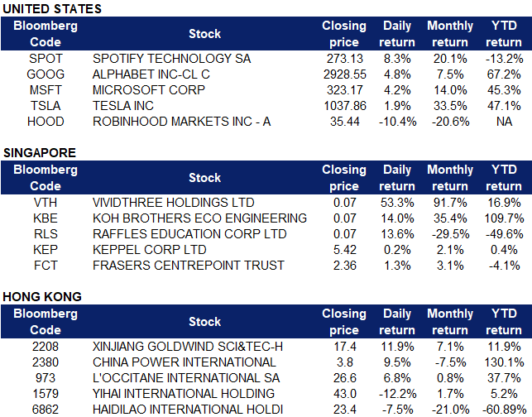Select ALPHABET INC-CL C closing price 2928.55

(345, 74)
